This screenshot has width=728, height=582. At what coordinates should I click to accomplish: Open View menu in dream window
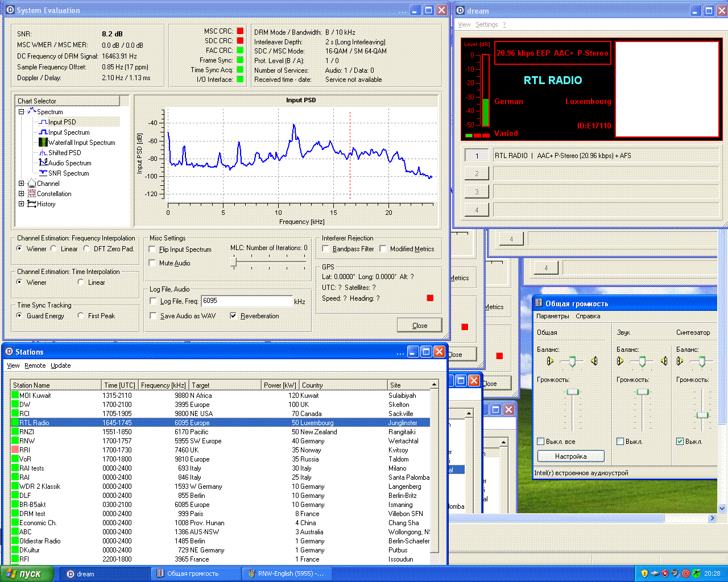click(x=464, y=24)
